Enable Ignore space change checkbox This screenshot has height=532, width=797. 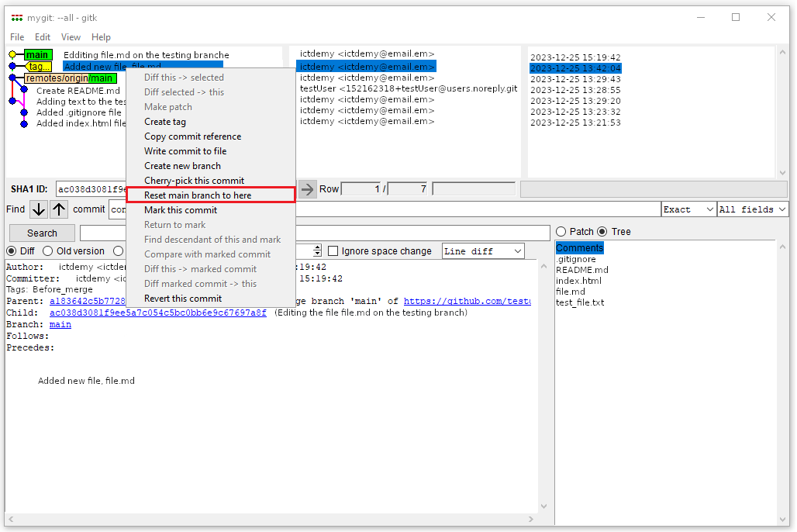coord(333,251)
